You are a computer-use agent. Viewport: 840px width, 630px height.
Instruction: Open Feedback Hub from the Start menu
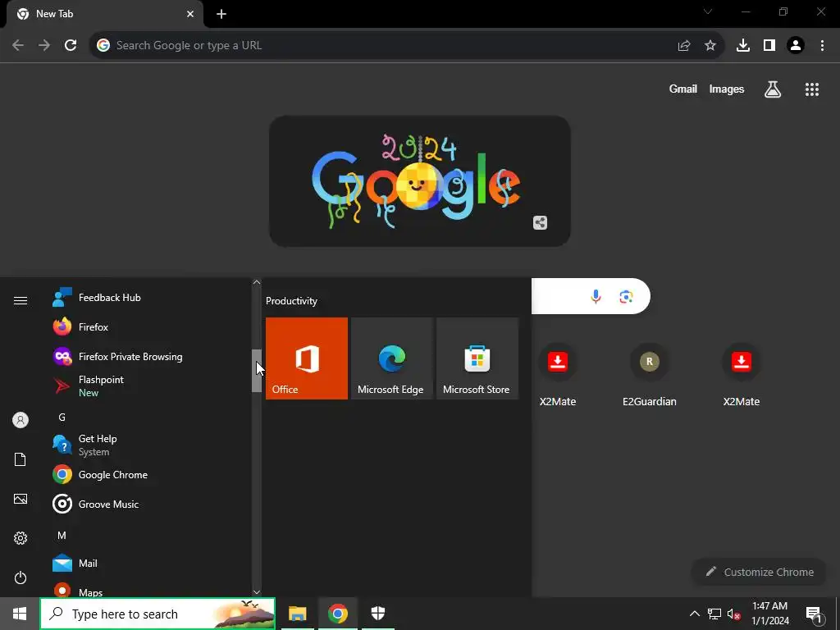click(150, 297)
